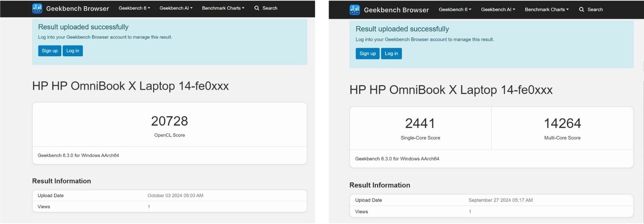Image resolution: width=644 pixels, height=224 pixels.
Task: Open Geekbench 6 menu in right window
Action: 455,10
